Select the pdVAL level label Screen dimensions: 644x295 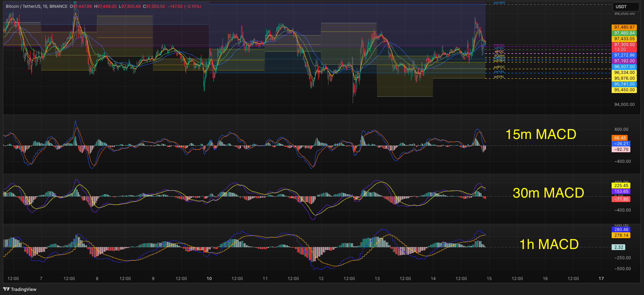click(500, 77)
